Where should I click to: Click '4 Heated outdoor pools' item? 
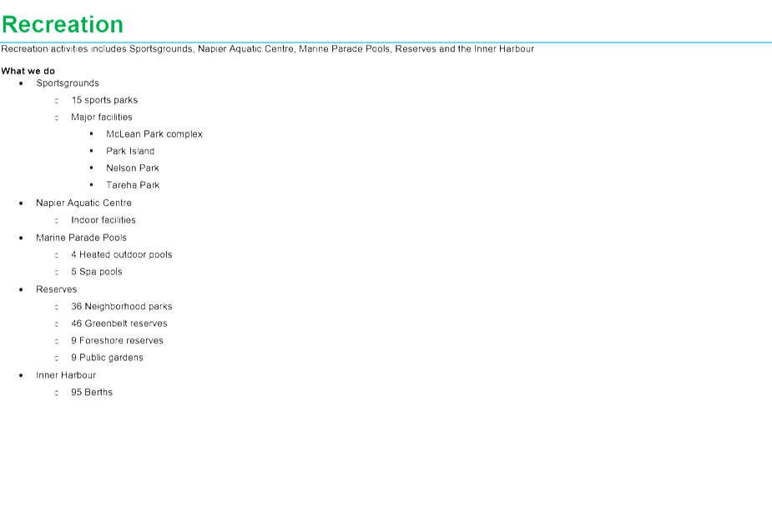[x=122, y=254]
